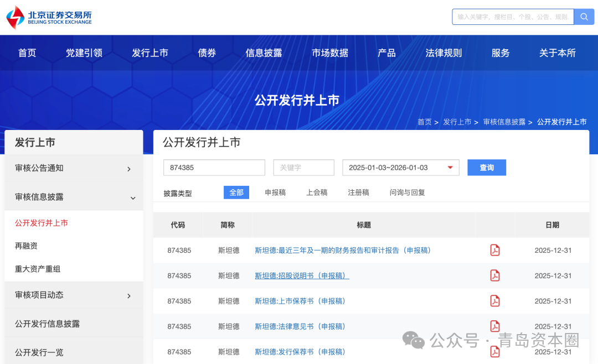Open the date range dropdown
The image size is (598, 364).
401,167
